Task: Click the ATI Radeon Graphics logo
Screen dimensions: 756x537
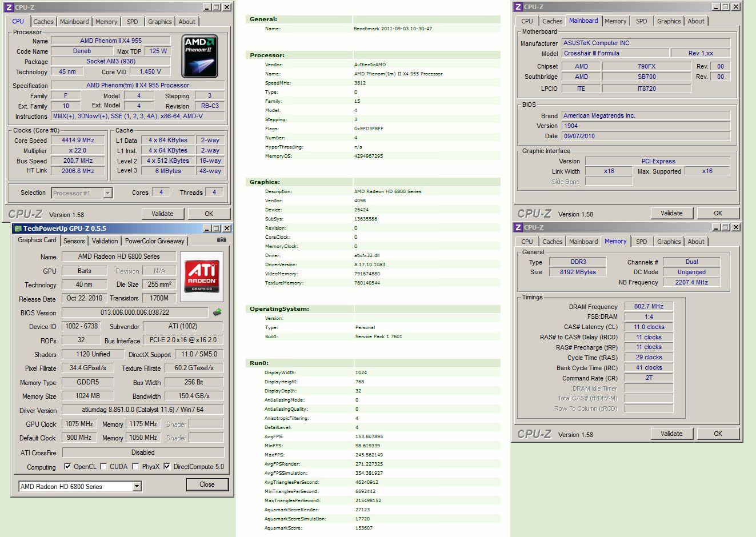Action: (202, 276)
